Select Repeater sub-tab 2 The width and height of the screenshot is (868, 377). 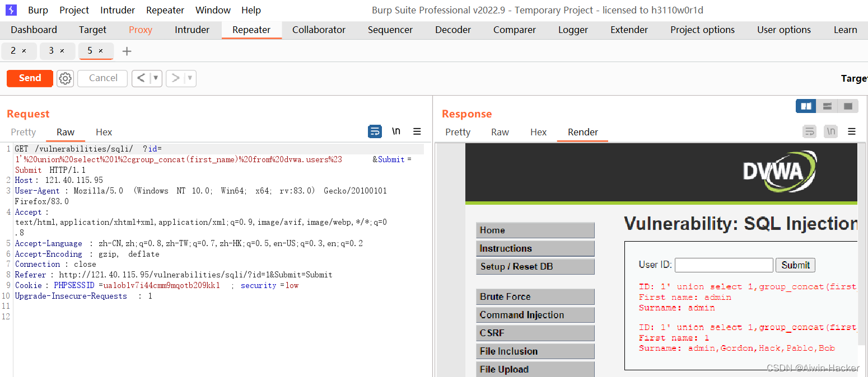click(13, 51)
